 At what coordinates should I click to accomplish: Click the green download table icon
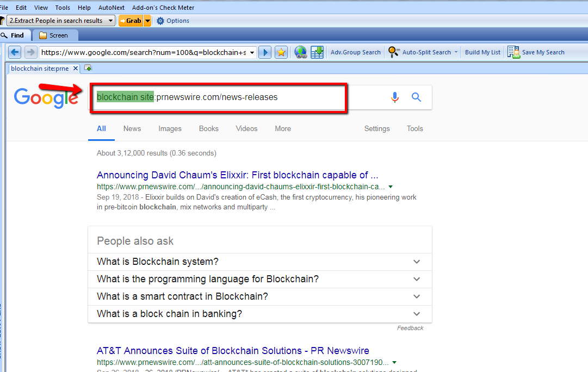click(317, 52)
